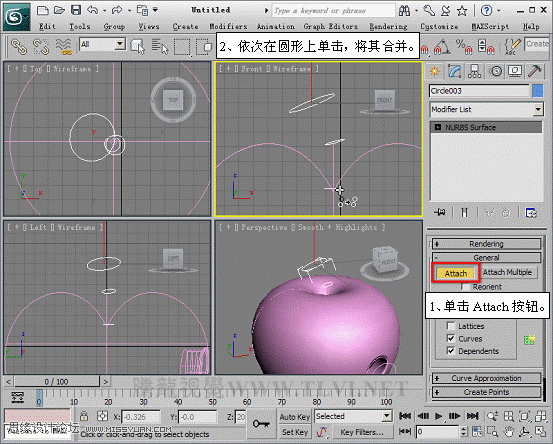Toggle the Curves checkbox
This screenshot has height=444, width=553.
(451, 338)
